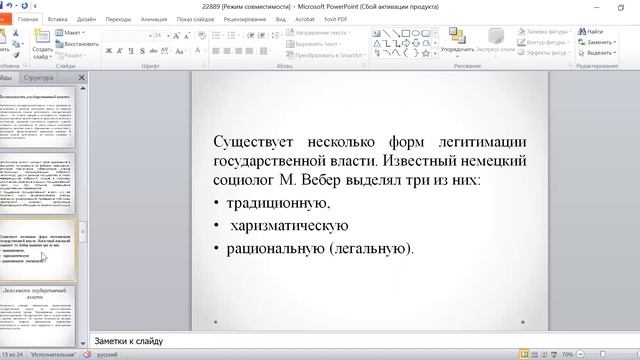Open the Переходы ribbon tab
Viewport: 640px width, 360px height.
click(x=118, y=19)
